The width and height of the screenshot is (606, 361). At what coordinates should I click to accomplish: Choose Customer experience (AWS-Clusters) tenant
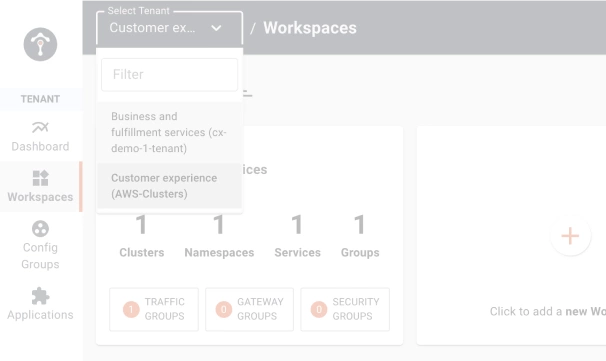[x=169, y=186]
